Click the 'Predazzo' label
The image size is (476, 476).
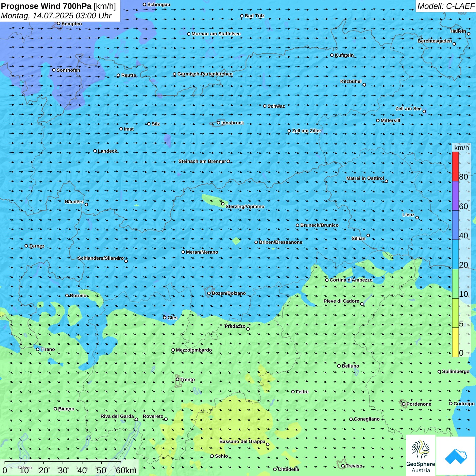(x=235, y=326)
